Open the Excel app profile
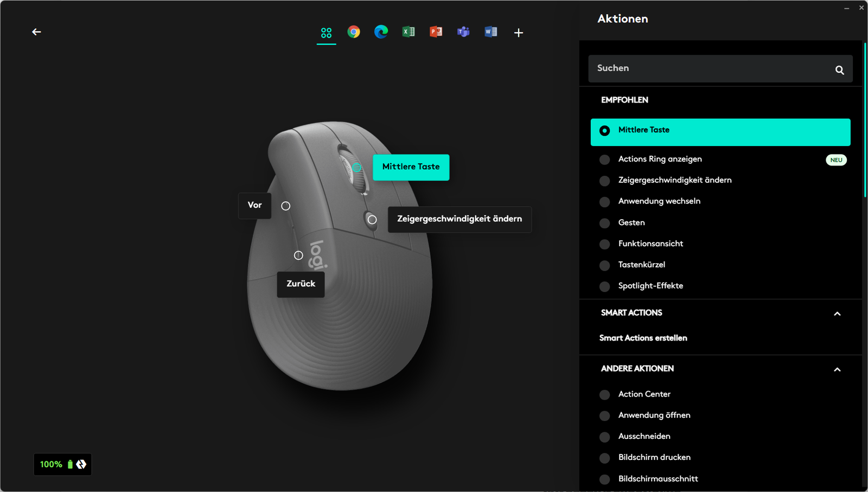 pos(409,32)
